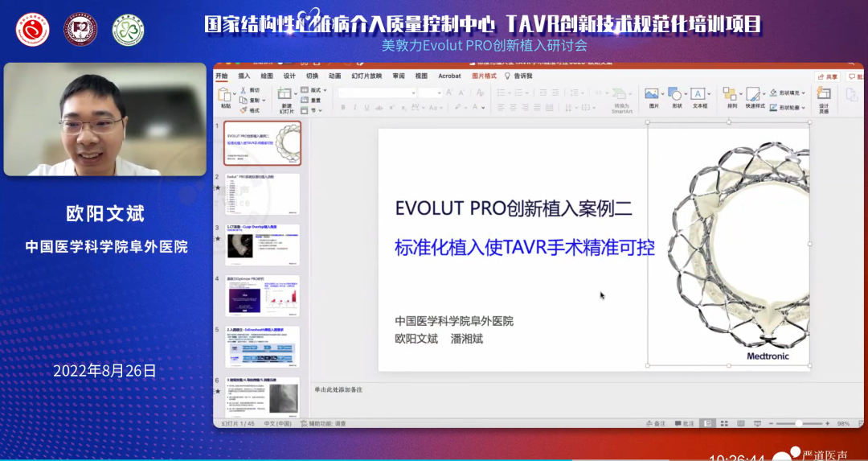Click the Decrease Font Size icon
Image resolution: width=868 pixels, height=461 pixels.
coord(461,93)
